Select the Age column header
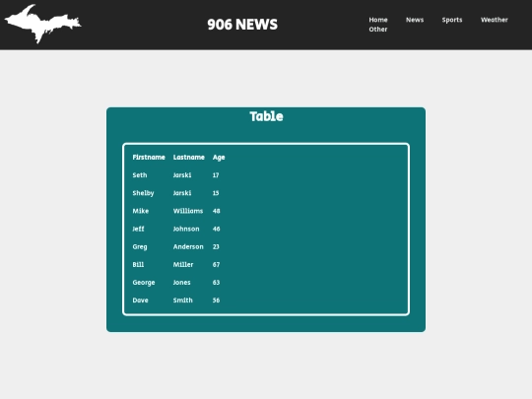The height and width of the screenshot is (399, 532). (219, 158)
